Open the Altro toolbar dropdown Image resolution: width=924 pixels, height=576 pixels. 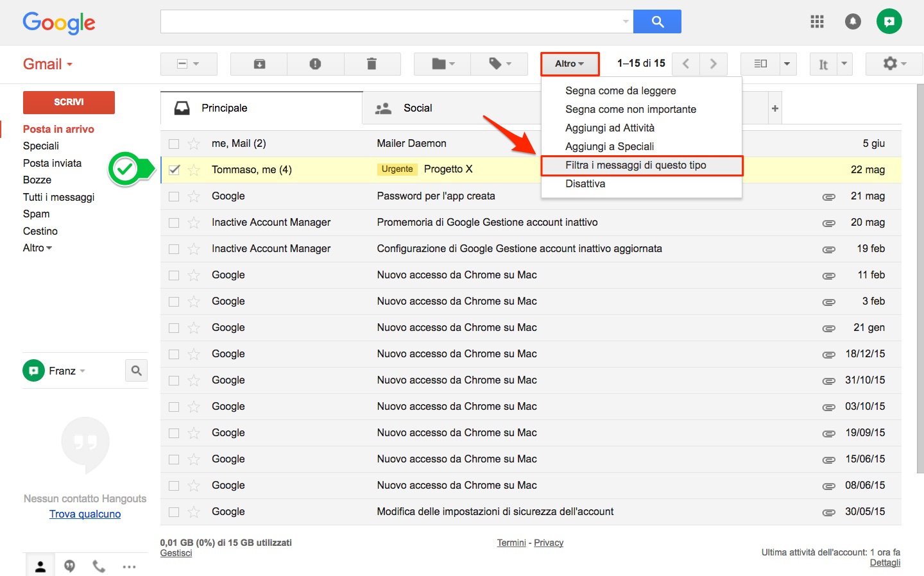coord(570,64)
